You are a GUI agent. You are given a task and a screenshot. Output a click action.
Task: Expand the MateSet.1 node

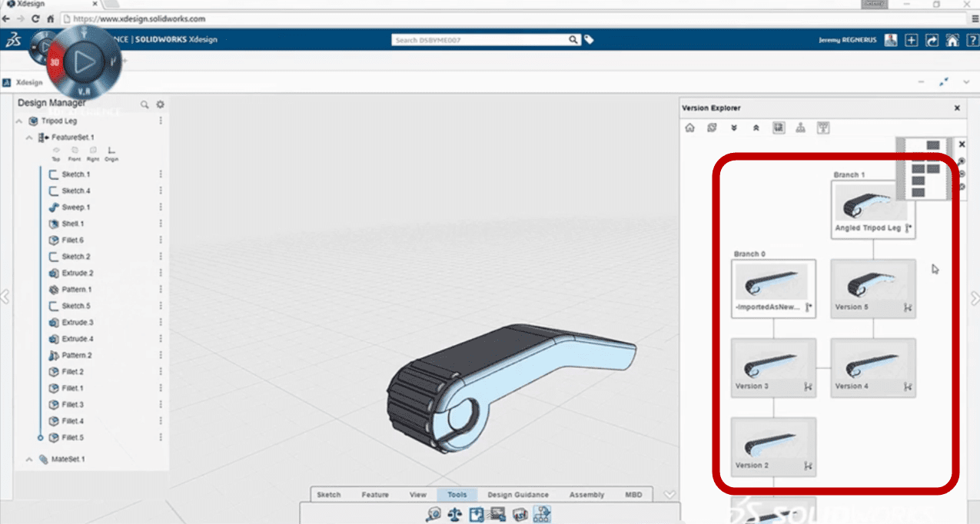pos(29,459)
